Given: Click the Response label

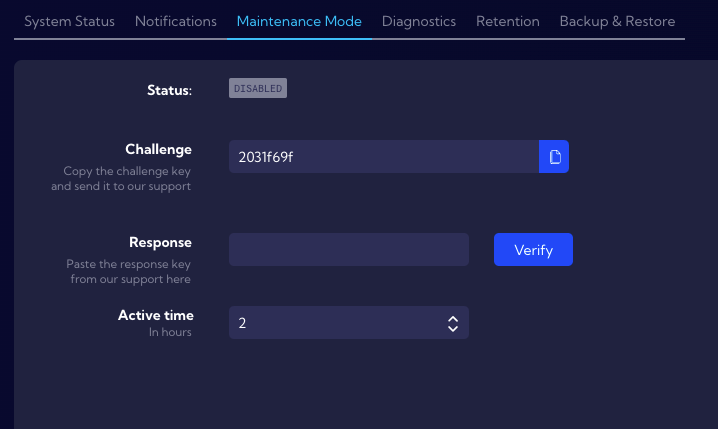Looking at the screenshot, I should click(x=160, y=242).
